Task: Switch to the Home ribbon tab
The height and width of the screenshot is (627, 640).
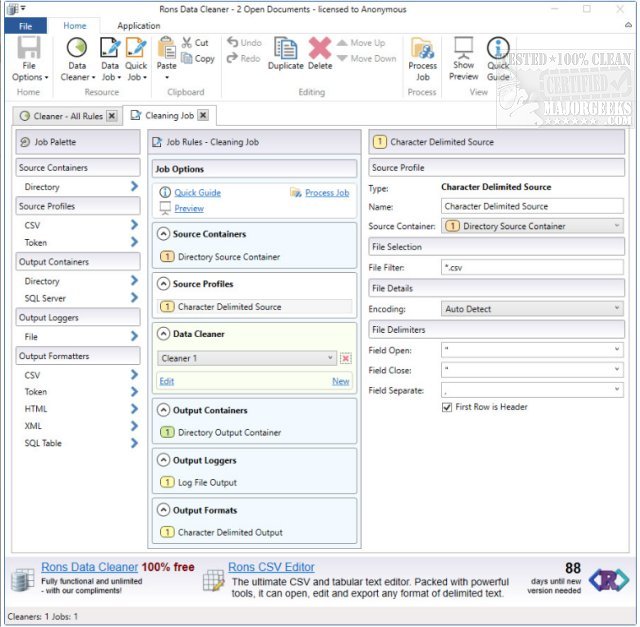Action: [x=75, y=26]
